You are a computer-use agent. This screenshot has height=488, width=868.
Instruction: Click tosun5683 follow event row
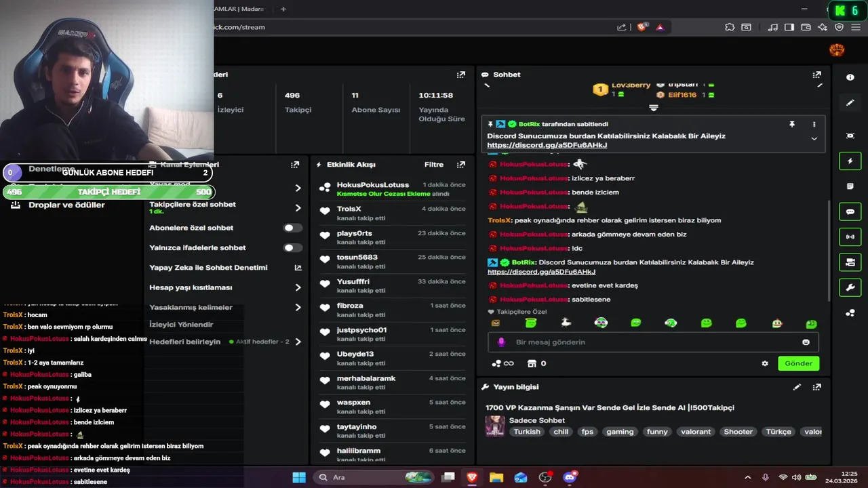(x=392, y=262)
